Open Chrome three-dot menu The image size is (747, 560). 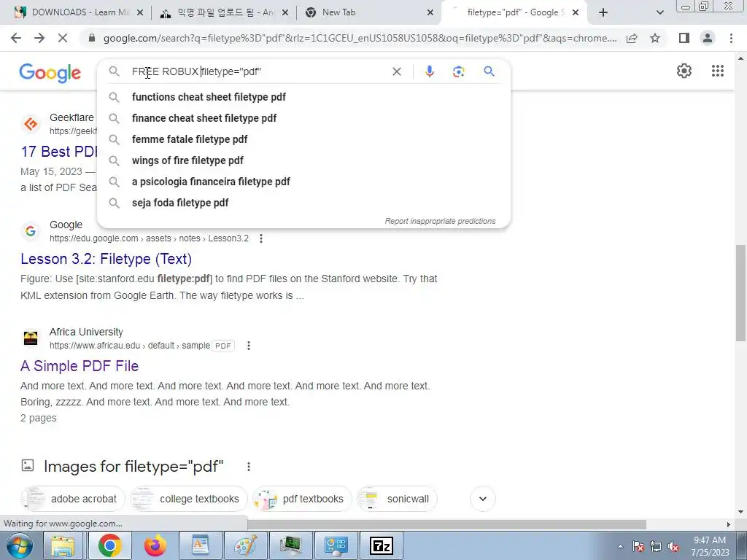point(731,38)
